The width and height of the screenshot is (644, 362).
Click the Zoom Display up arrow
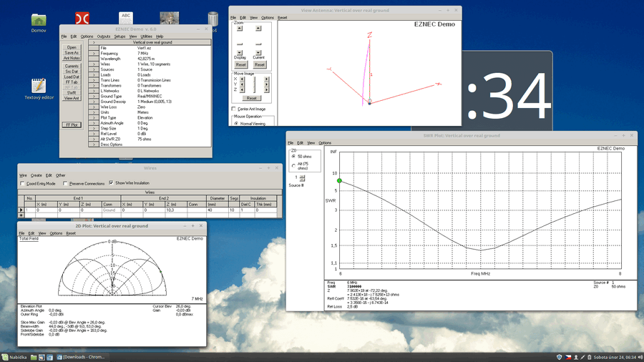240,29
